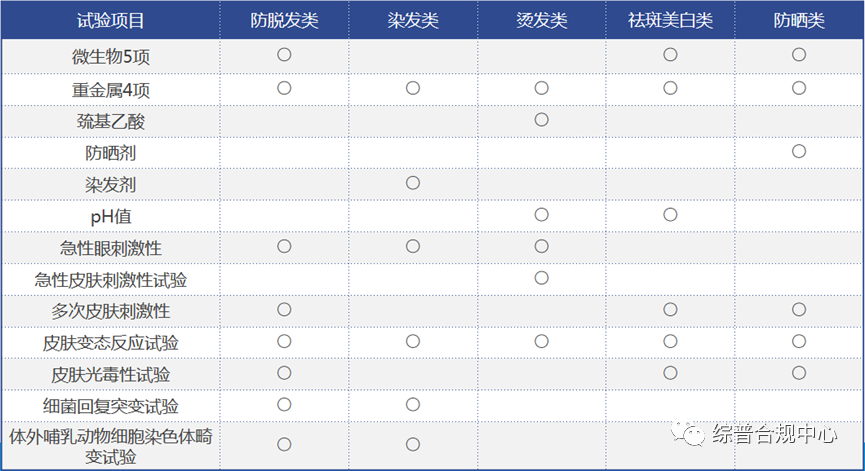Screen dimensions: 865x471
Task: Select the 染发类 column header
Action: point(413,20)
